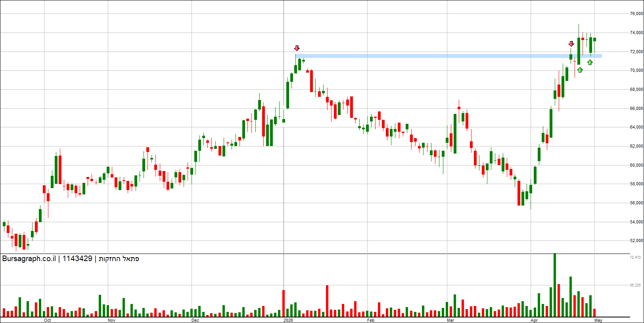Click the 68,000 price axis label
The width and height of the screenshot is (644, 323).
coord(636,89)
